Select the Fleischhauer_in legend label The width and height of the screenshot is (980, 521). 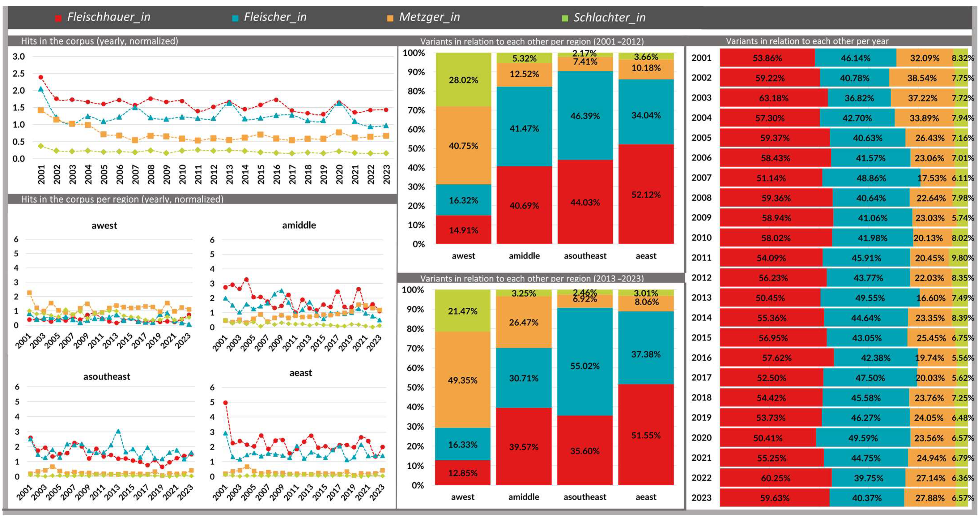click(x=109, y=17)
